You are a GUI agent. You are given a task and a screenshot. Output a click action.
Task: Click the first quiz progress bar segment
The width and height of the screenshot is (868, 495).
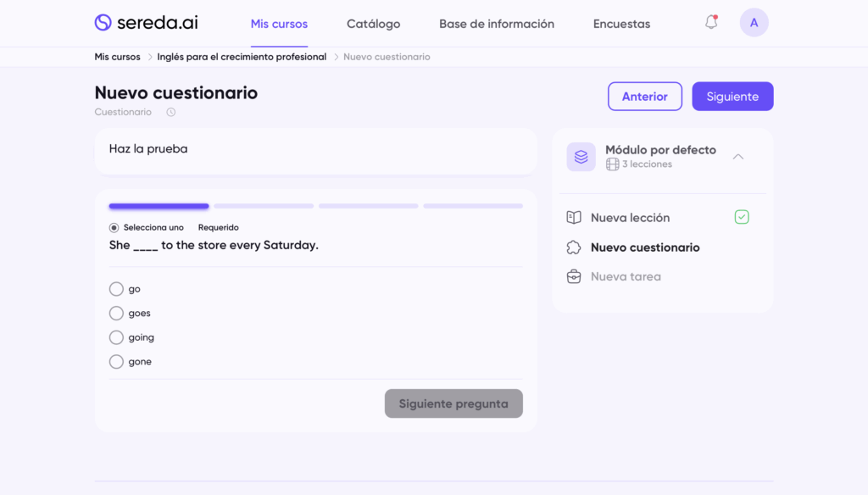coord(159,206)
